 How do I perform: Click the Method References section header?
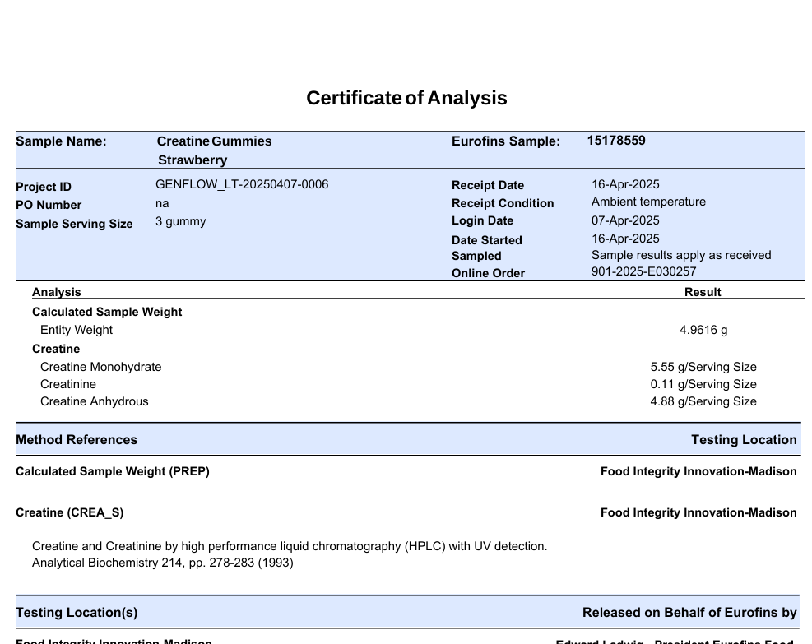(x=77, y=440)
